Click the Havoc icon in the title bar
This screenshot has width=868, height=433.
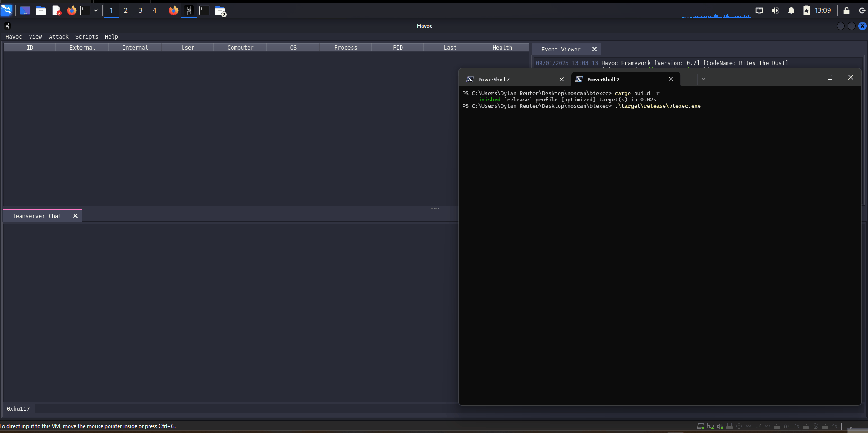click(7, 26)
